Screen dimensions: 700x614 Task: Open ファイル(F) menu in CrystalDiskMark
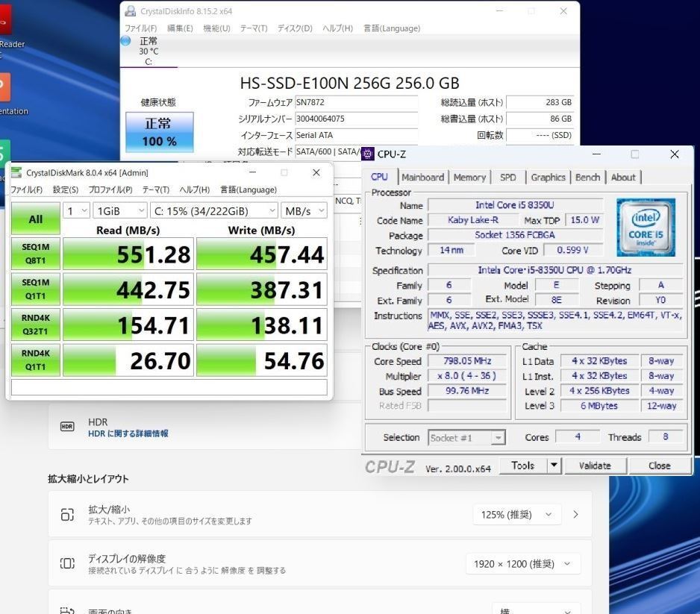click(26, 189)
